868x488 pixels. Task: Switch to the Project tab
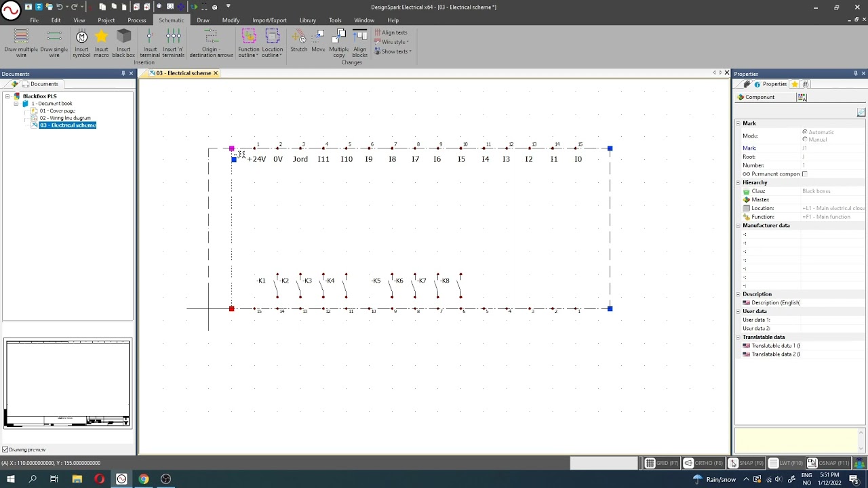[106, 20]
